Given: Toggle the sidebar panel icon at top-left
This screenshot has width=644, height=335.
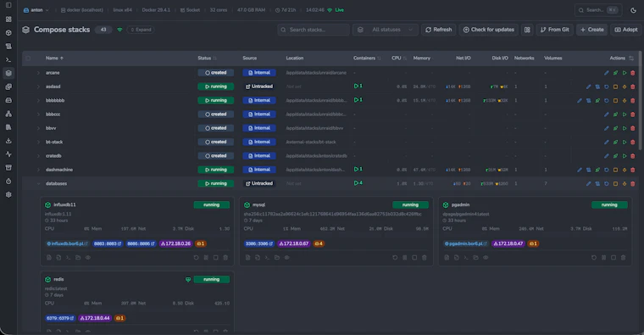Looking at the screenshot, I should pos(8,5).
